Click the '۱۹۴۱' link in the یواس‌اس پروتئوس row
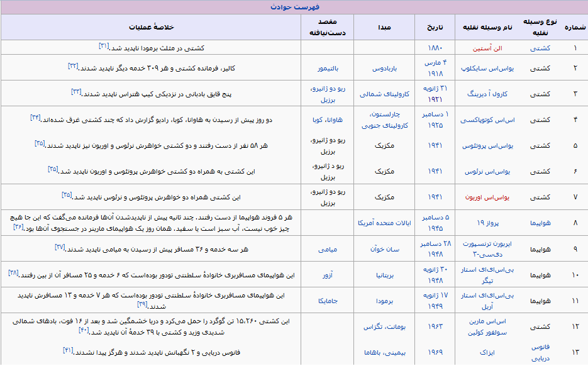This screenshot has height=366, width=588. (435, 145)
